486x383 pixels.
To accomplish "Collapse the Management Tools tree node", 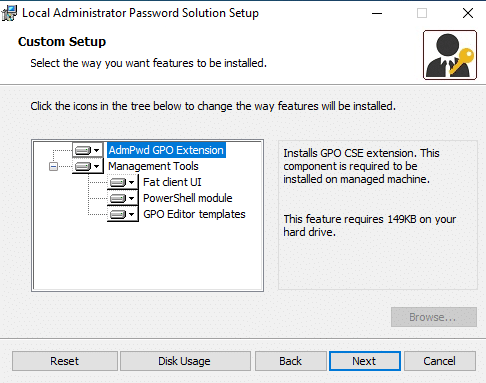I will point(53,166).
